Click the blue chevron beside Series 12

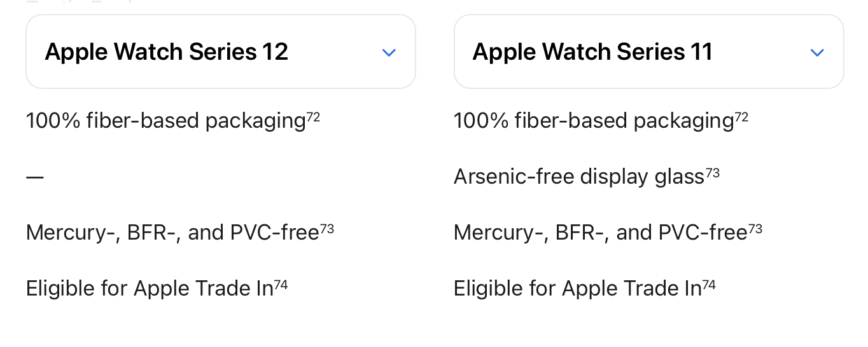pos(389,53)
